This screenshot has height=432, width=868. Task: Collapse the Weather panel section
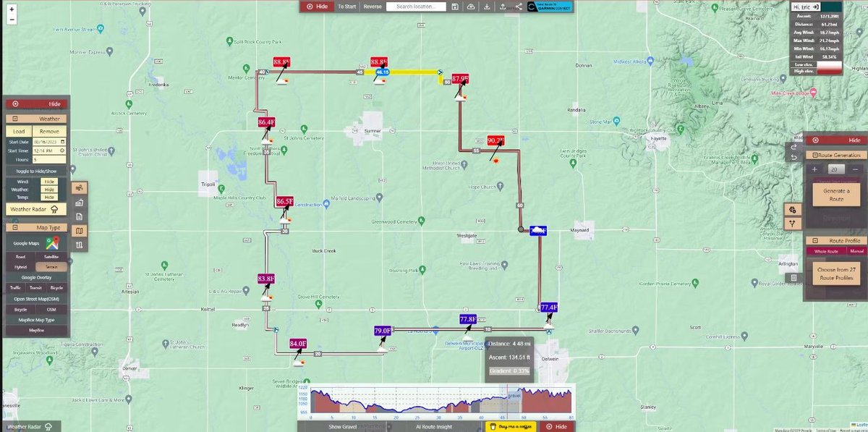(15, 118)
